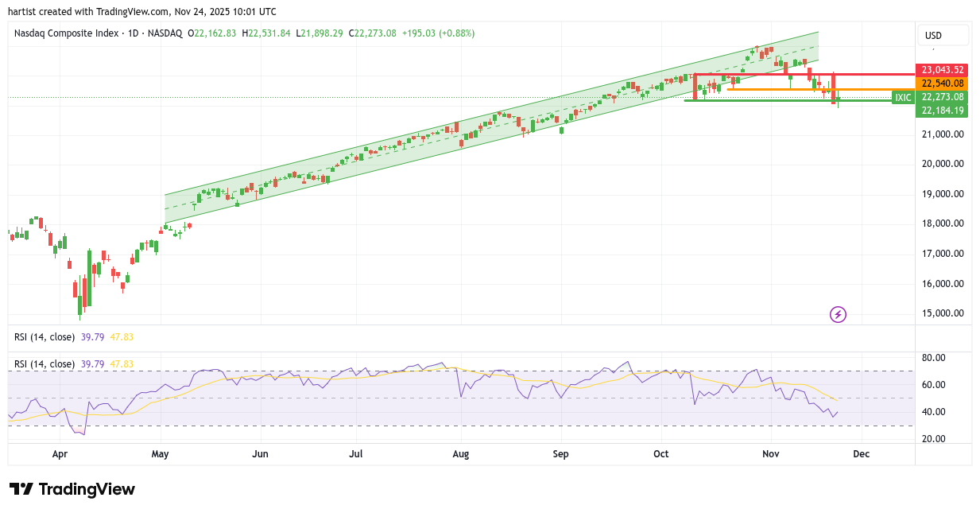The width and height of the screenshot is (980, 513).
Task: Select the Aug label on time axis
Action: (x=460, y=454)
